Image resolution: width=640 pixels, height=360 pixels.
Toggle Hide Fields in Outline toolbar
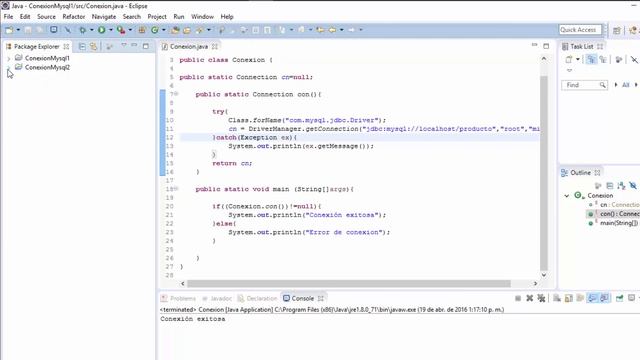pos(633,186)
